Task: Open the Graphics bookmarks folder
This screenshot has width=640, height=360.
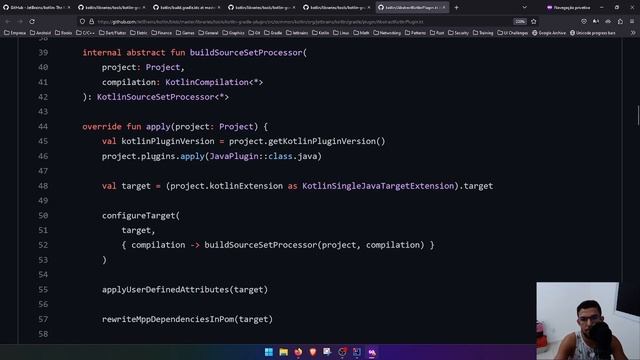Action: pos(233,33)
